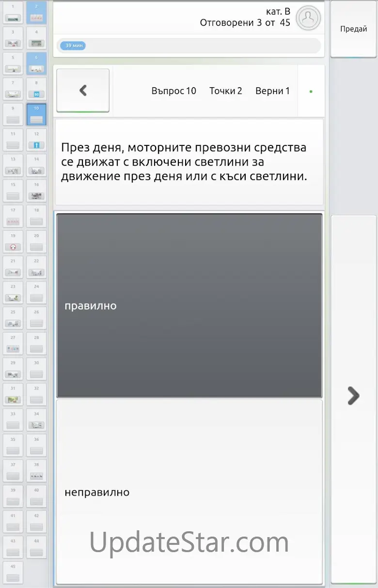Screen dimensions: 378x588
Task: Open question 20 thumbnail
Action: click(x=36, y=241)
